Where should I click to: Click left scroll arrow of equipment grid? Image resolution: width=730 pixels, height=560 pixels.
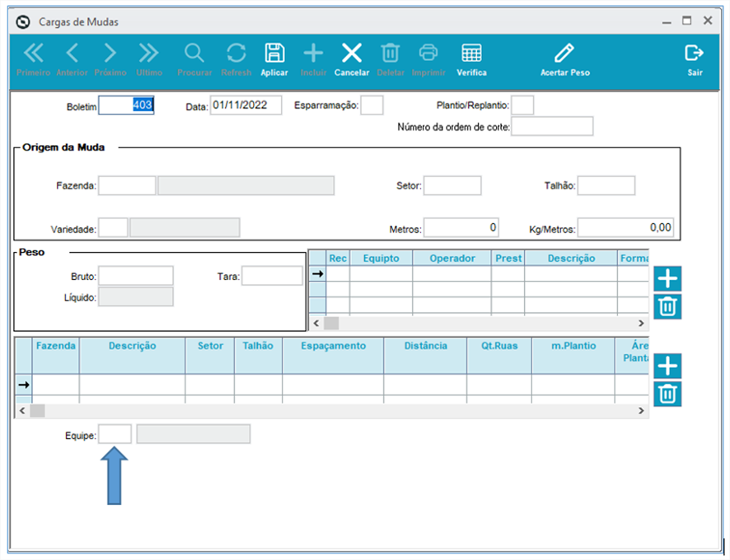(x=316, y=323)
